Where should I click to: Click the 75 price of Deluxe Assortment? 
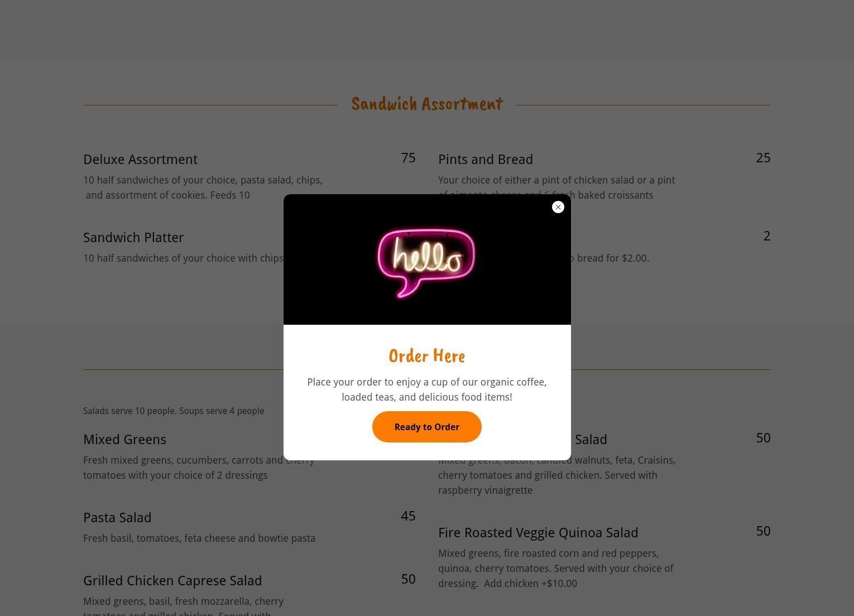408,158
